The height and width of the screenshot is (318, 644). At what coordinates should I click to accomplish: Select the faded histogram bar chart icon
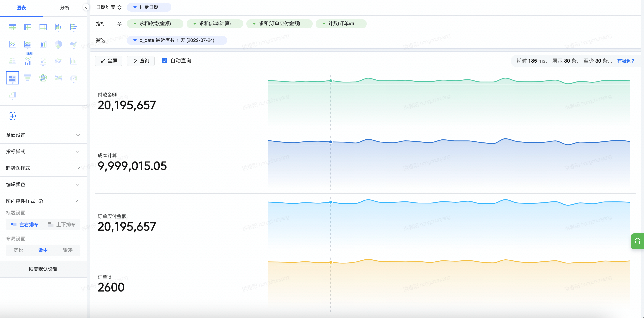coord(74,61)
